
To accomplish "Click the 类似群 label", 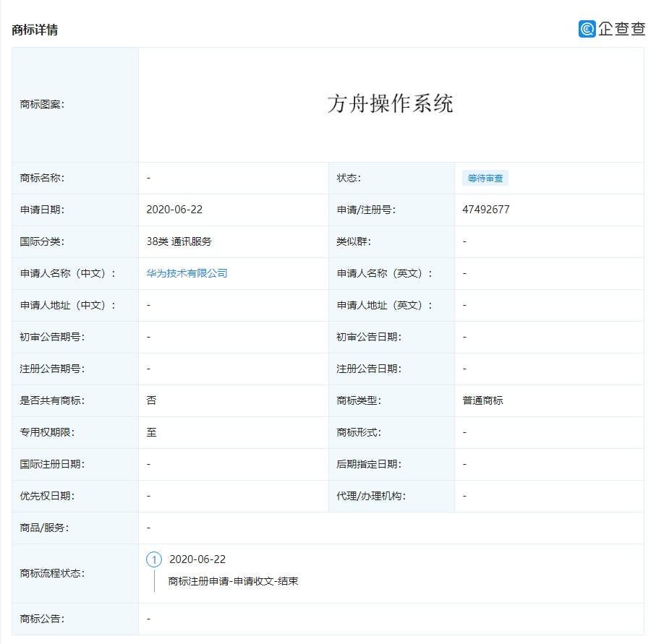I will [x=354, y=241].
